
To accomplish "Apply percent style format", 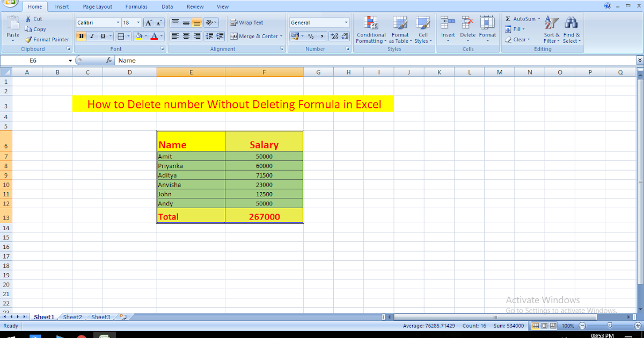I will 311,36.
